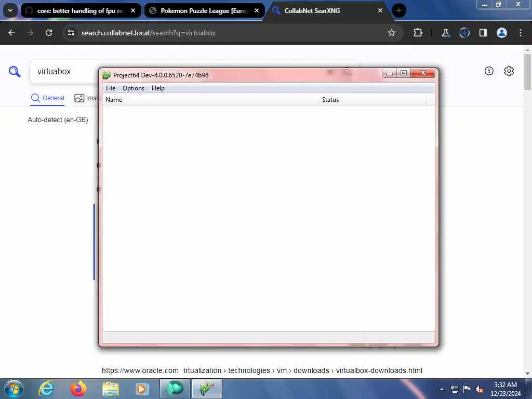This screenshot has height=399, width=532.
Task: Toggle the browser side panel
Action: [x=483, y=33]
